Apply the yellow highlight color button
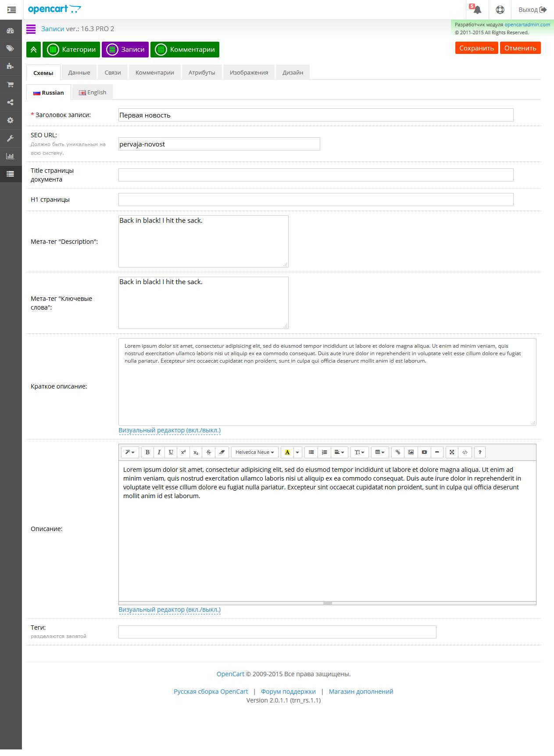Viewport: 554px width, 756px height. tap(287, 452)
